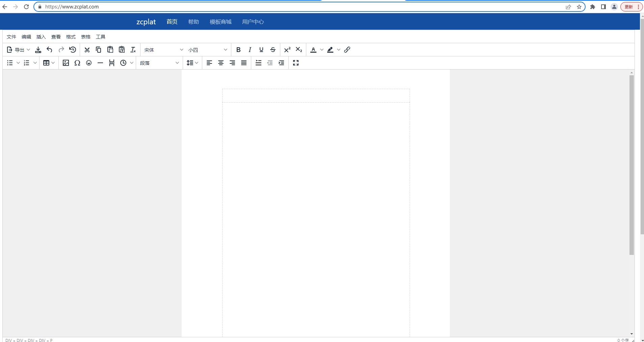Viewport: 644px width, 342px height.
Task: Expand the bullet list style dropdown
Action: pos(18,63)
